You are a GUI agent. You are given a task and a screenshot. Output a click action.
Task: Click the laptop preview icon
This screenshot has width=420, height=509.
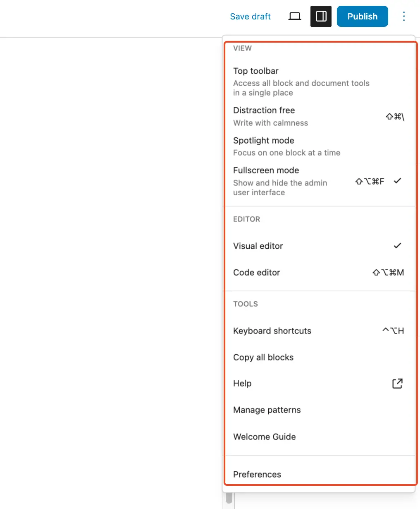coord(295,16)
